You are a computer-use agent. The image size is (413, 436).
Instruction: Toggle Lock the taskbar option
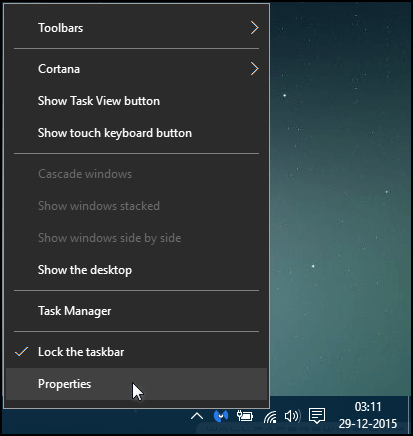[136, 352]
